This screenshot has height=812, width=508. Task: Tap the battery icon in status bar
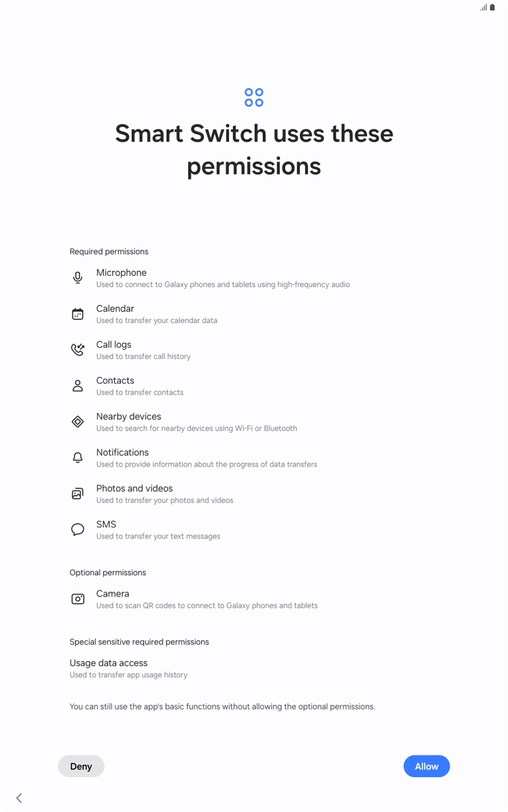tap(492, 7)
